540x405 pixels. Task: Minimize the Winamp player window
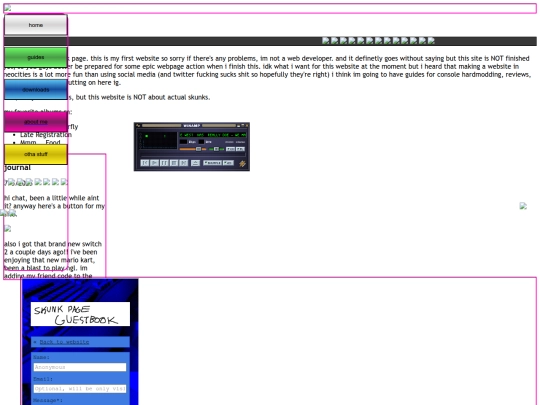click(238, 125)
